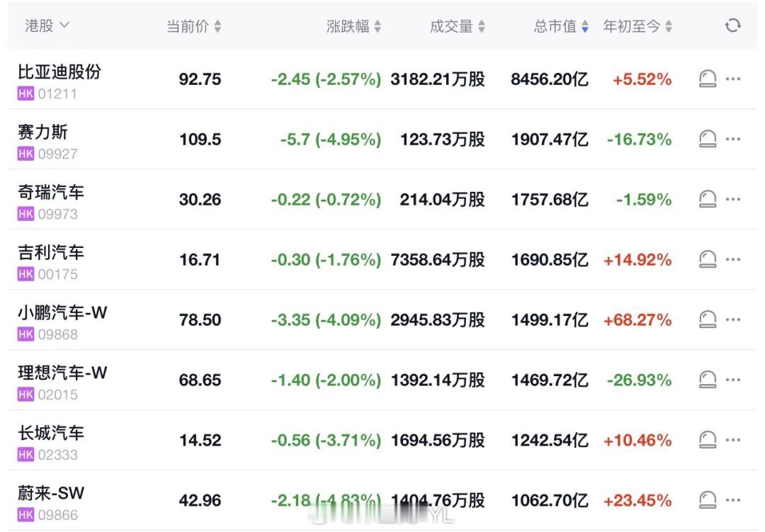Open 比亚迪股份 stock details
Image resolution: width=765 pixels, height=532 pixels.
click(x=59, y=72)
